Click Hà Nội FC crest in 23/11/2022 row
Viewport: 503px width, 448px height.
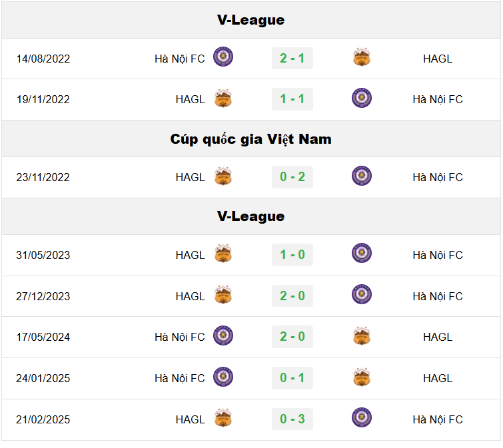(362, 176)
